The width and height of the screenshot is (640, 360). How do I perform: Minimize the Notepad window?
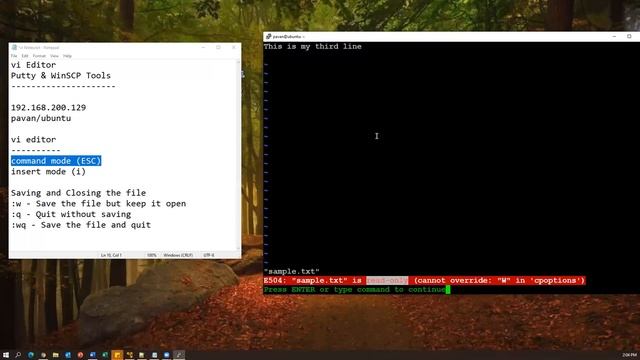[203, 47]
